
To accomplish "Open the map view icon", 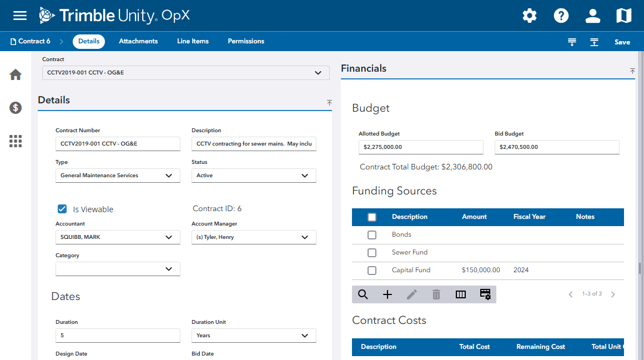I will click(624, 16).
